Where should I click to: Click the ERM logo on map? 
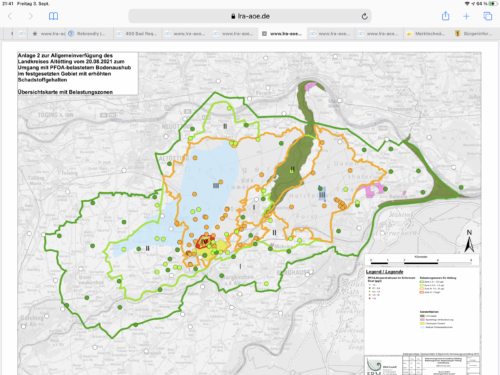tap(375, 366)
